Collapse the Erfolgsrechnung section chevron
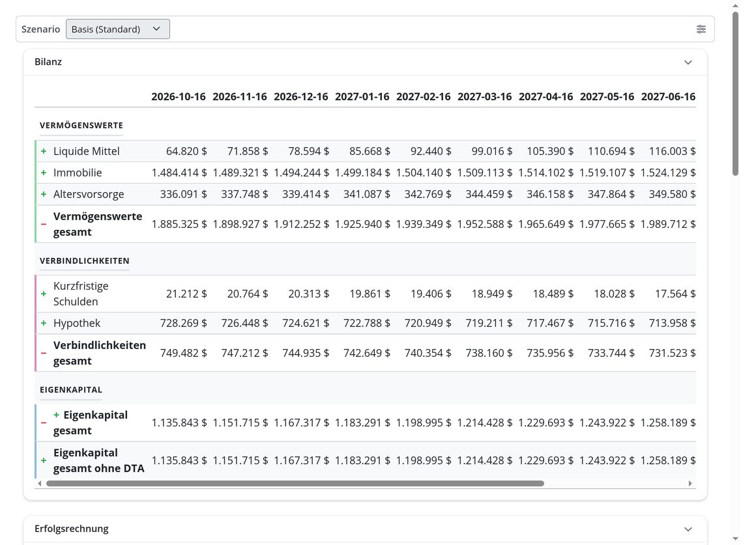This screenshot has height=545, width=756. tap(688, 529)
